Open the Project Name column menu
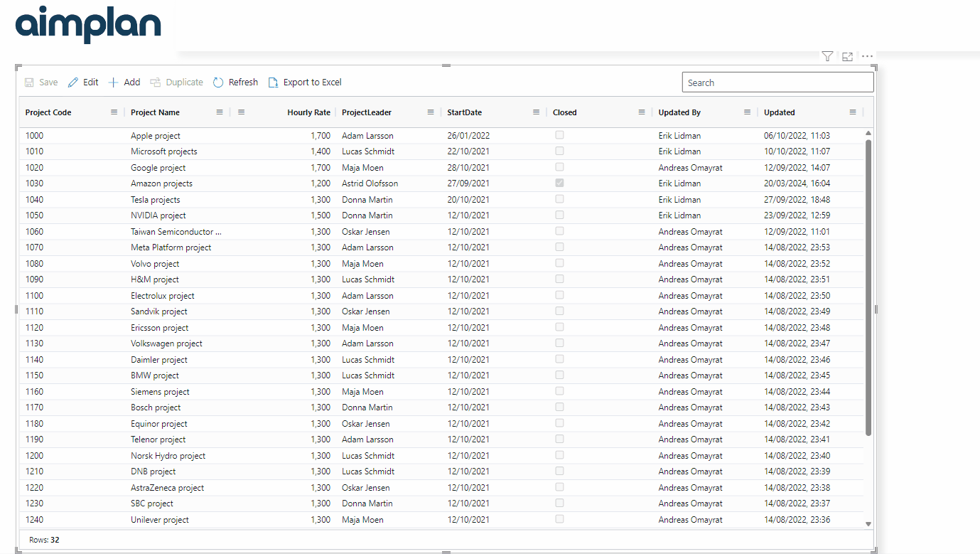Image resolution: width=980 pixels, height=554 pixels. click(x=219, y=112)
